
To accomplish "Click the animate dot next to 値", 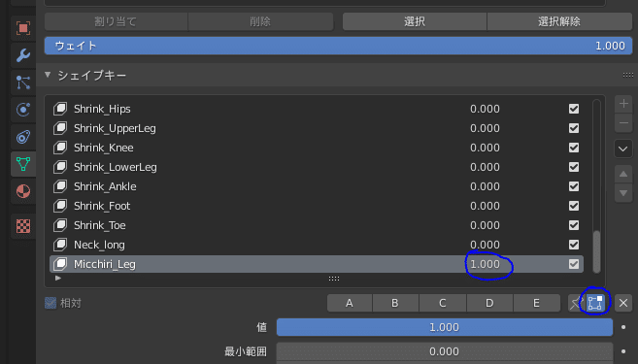I will [623, 327].
